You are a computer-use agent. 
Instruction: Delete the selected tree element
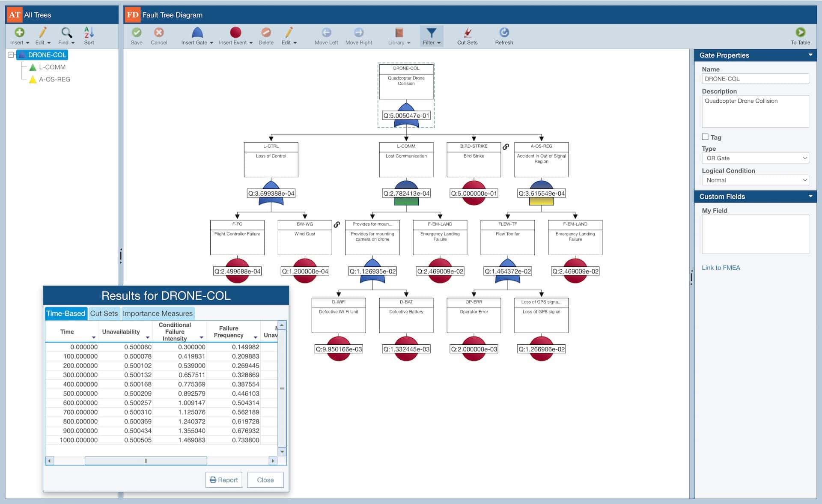266,36
